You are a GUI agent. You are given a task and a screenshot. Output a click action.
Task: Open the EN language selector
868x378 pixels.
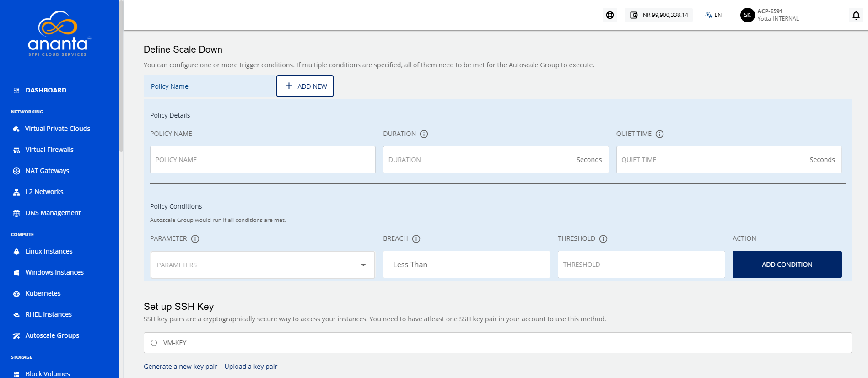[713, 15]
